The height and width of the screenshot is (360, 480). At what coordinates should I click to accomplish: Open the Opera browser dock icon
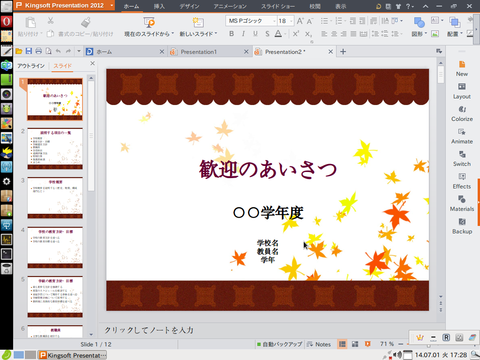click(6, 21)
